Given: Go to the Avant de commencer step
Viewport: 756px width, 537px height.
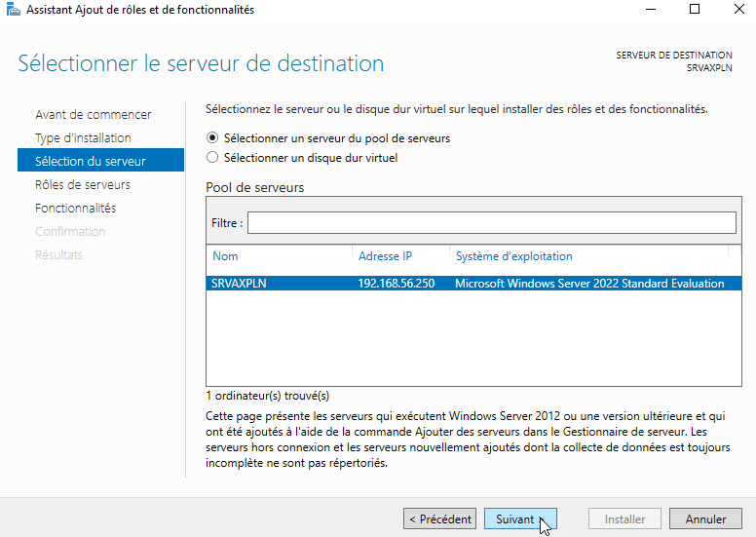Looking at the screenshot, I should [x=94, y=114].
